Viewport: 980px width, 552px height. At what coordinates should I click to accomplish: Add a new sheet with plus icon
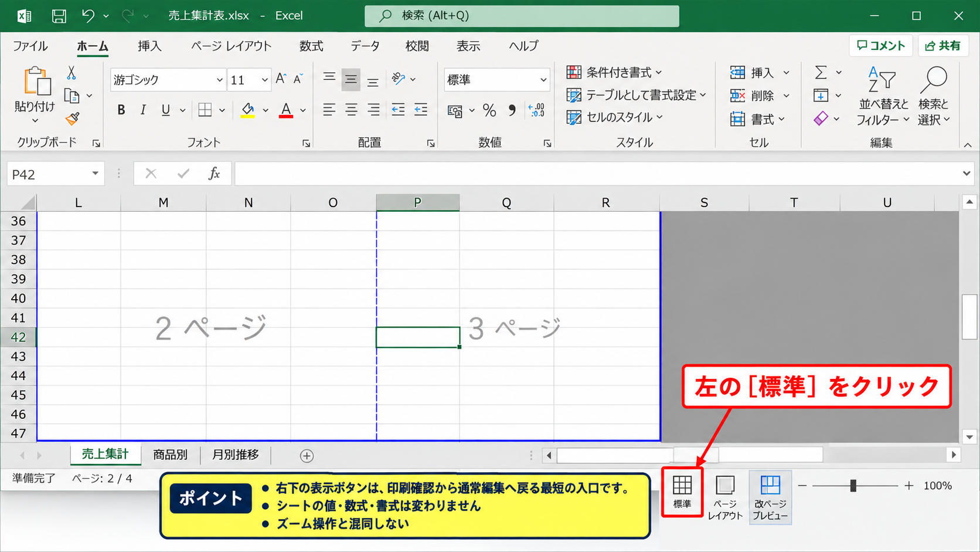point(307,456)
